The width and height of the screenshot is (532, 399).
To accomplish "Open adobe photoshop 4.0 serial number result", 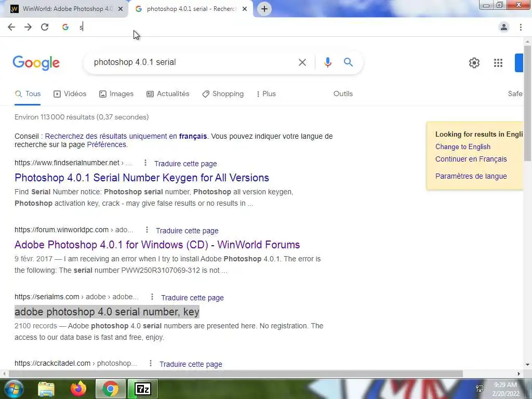I will click(x=107, y=312).
